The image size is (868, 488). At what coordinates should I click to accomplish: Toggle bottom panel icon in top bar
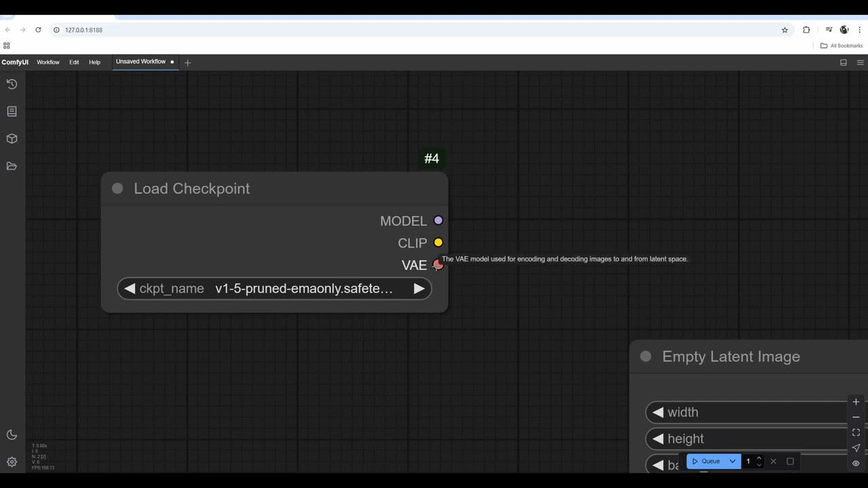click(844, 62)
